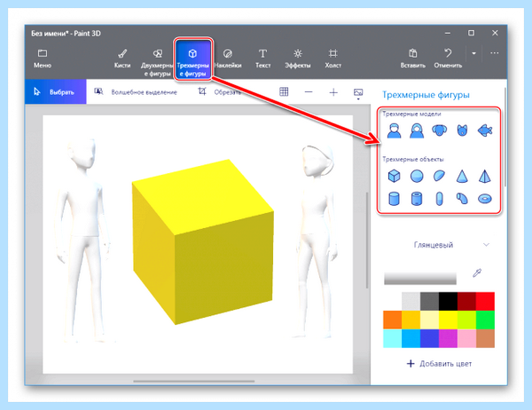Zoom in with the plus icon
The image size is (532, 410).
click(x=333, y=92)
